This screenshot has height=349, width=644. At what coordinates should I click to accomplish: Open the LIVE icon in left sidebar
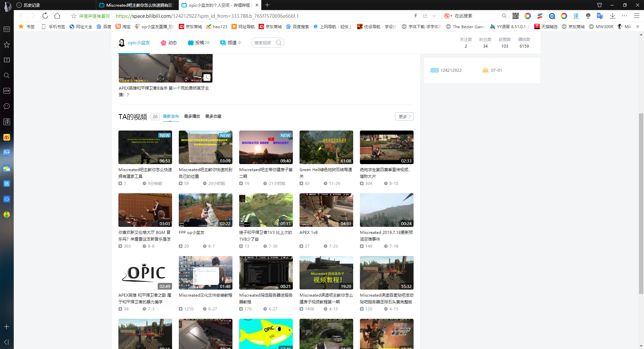click(7, 91)
